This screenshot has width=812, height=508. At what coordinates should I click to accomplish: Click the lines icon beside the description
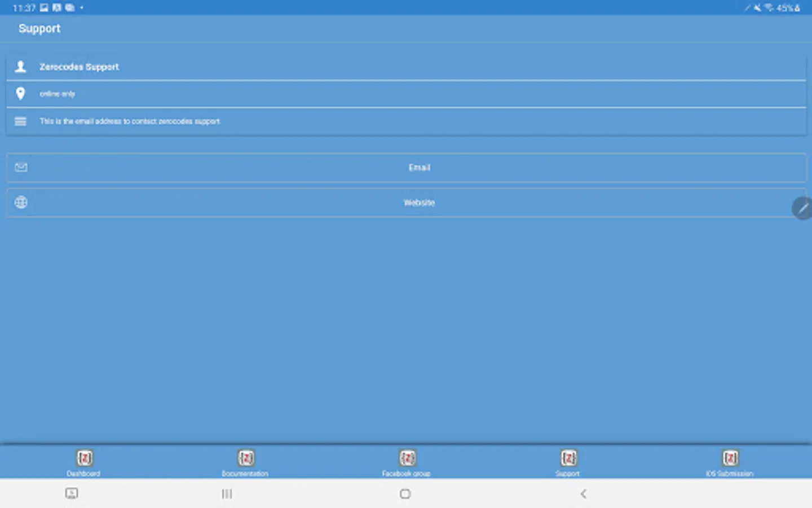point(21,121)
